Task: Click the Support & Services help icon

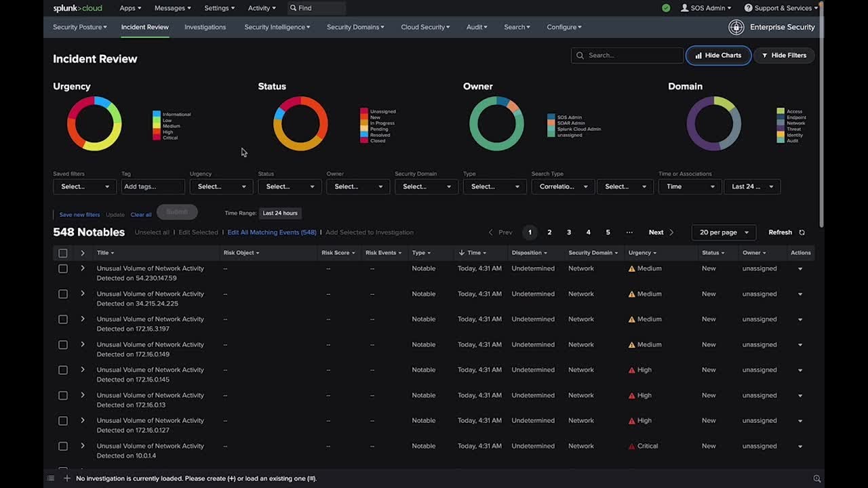Action: 748,8
